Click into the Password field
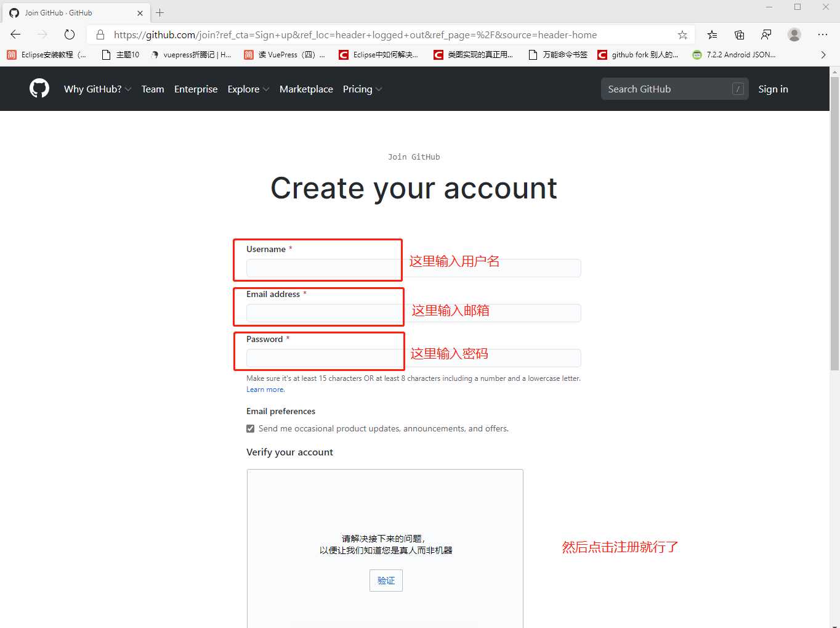This screenshot has width=840, height=628. pos(413,358)
